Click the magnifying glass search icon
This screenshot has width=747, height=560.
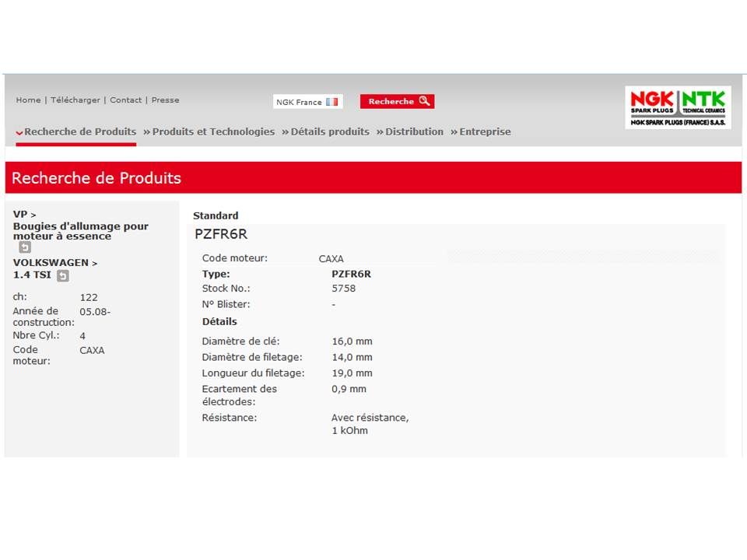[424, 101]
